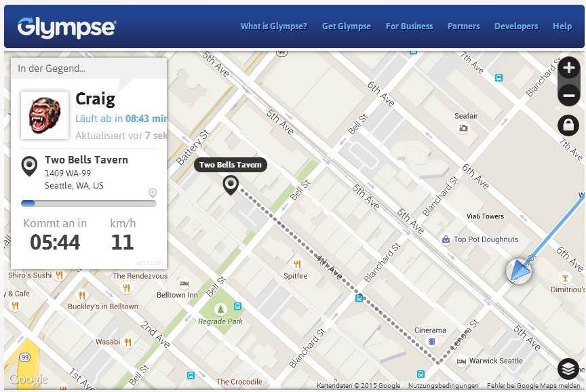586x392 pixels.
Task: Click the Glympse logo
Action: tap(66, 27)
